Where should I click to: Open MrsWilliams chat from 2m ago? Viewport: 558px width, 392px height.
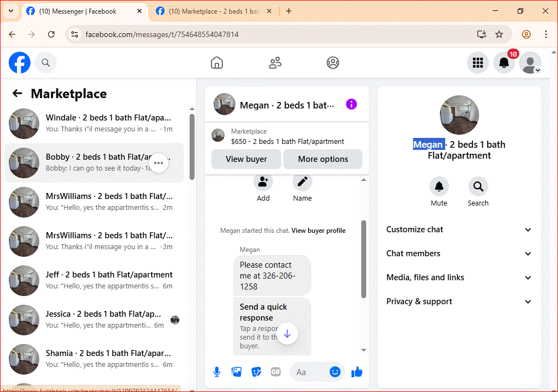(x=94, y=202)
